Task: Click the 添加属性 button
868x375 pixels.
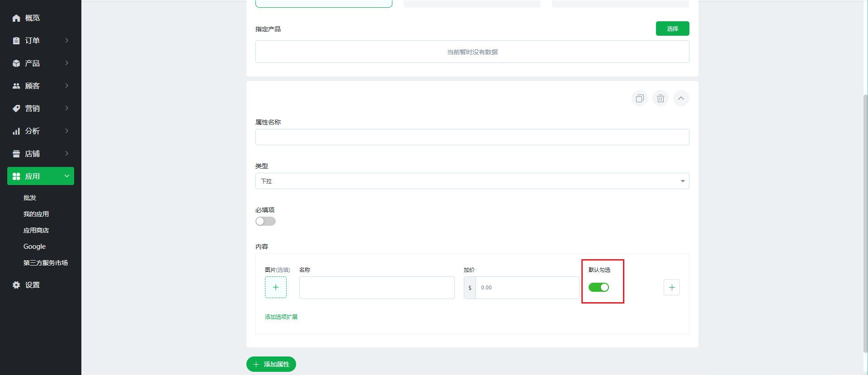Action: 271,364
